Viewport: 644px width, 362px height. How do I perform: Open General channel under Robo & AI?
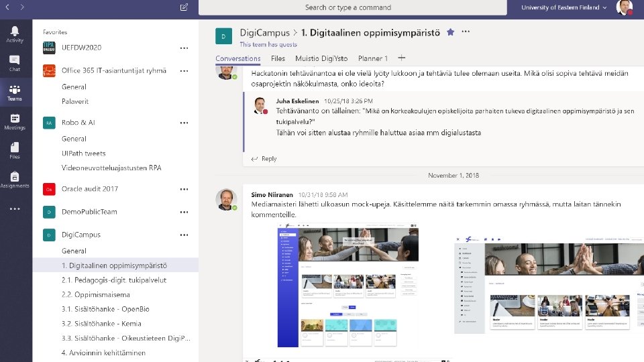point(74,139)
